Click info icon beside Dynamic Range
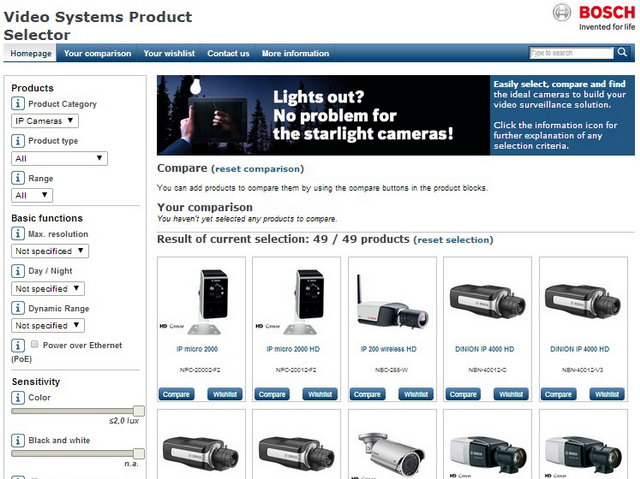Image resolution: width=640 pixels, height=479 pixels. pyautogui.click(x=18, y=308)
